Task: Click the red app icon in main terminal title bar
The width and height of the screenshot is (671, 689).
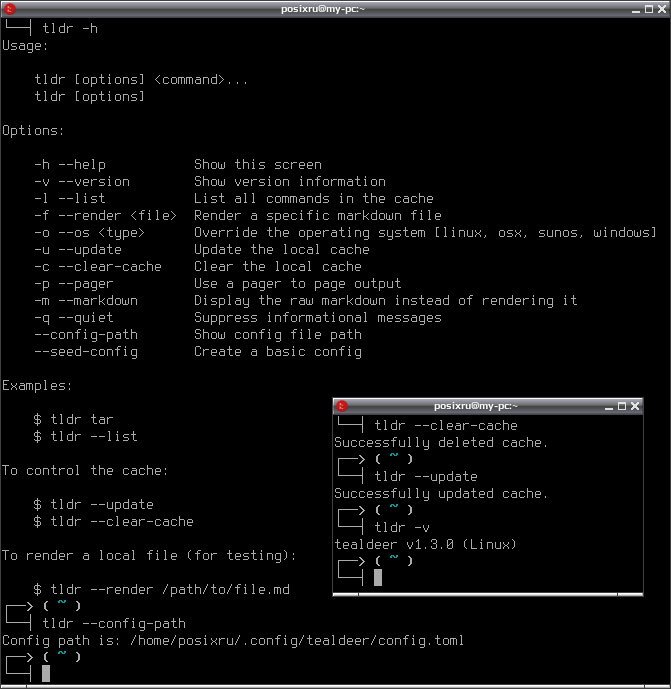Action: point(10,9)
